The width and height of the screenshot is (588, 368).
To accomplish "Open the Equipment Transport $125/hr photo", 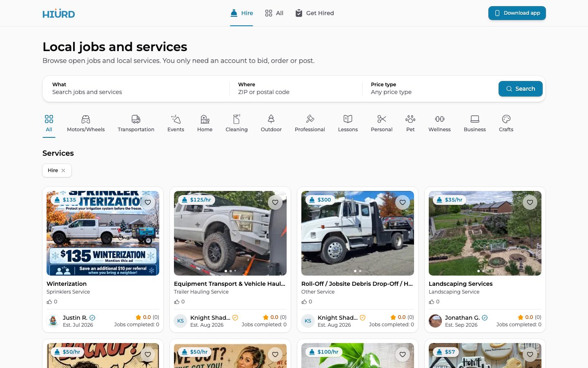I will 230,233.
